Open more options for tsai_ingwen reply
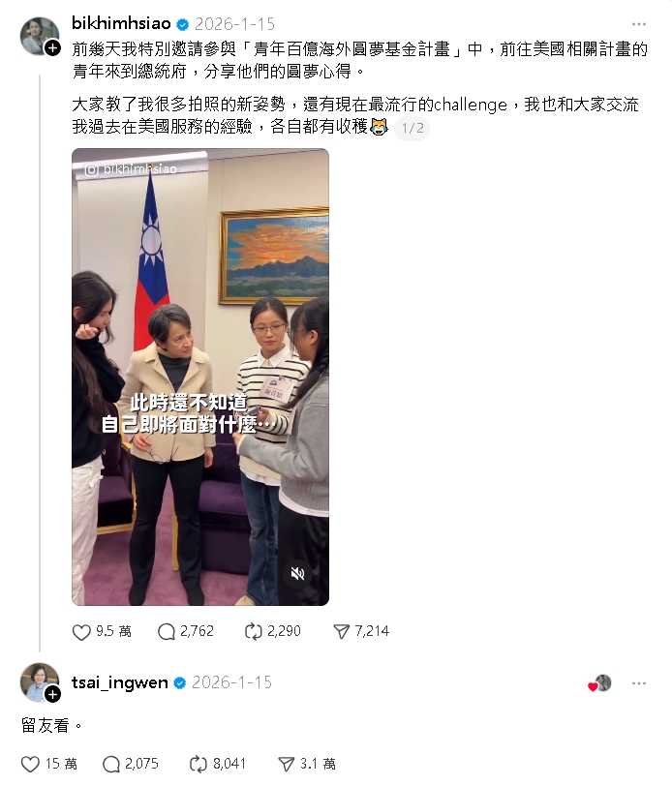The width and height of the screenshot is (672, 786). pos(638,683)
